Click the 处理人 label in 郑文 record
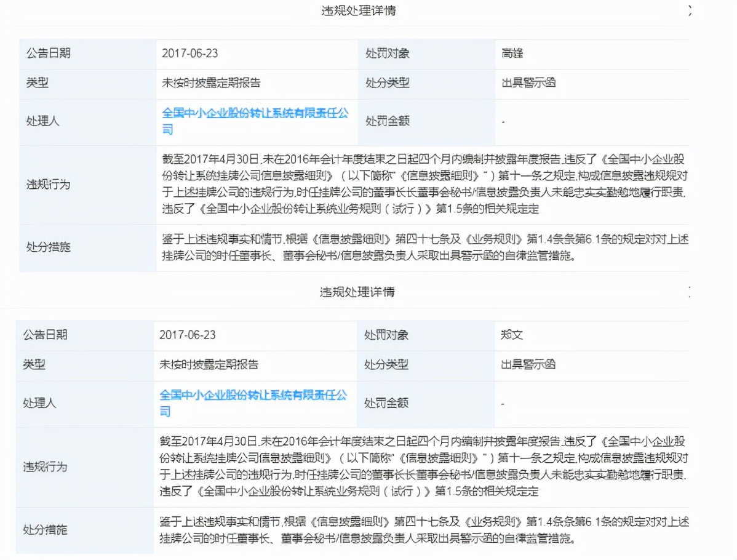This screenshot has width=737, height=560. pos(39,403)
